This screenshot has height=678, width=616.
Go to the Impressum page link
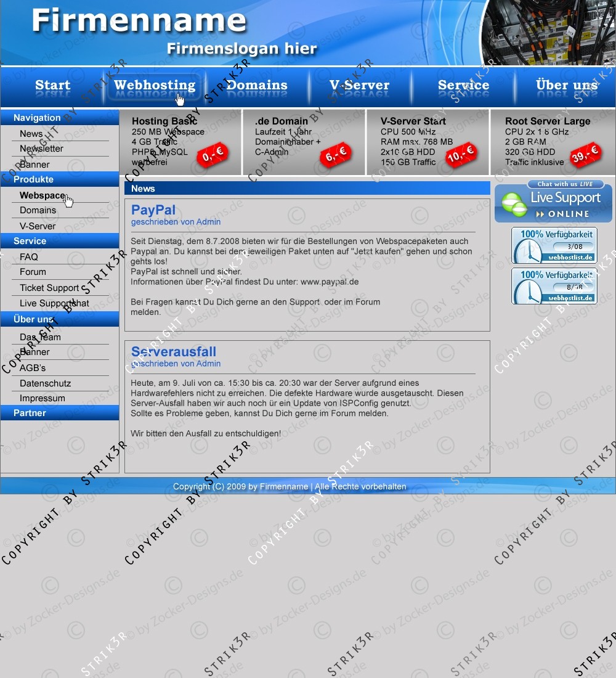43,398
